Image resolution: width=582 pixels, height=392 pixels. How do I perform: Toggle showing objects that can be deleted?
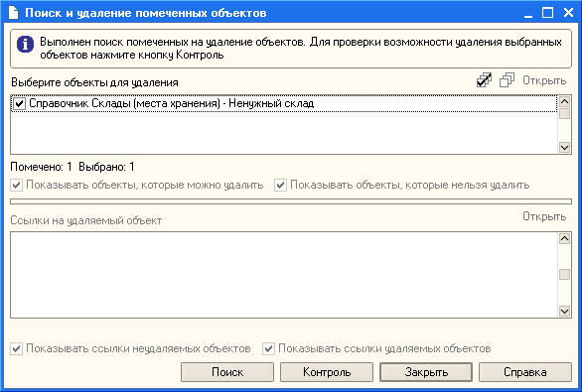(16, 185)
